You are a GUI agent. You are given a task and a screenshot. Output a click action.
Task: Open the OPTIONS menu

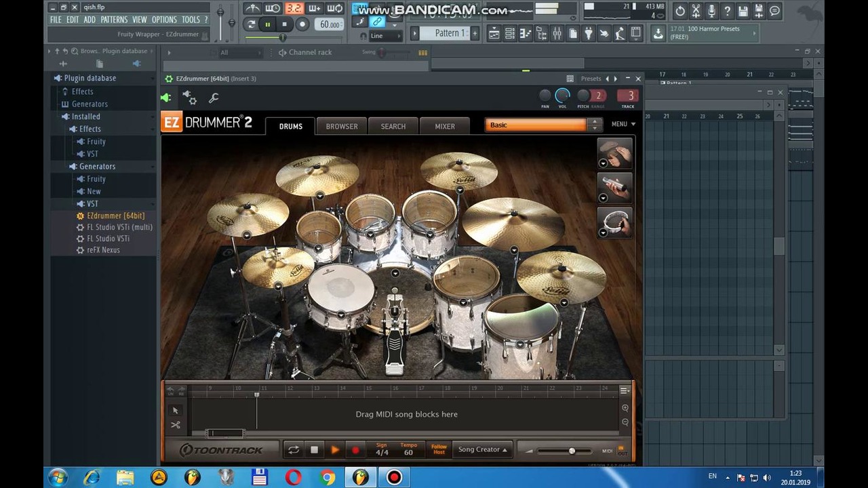(164, 20)
